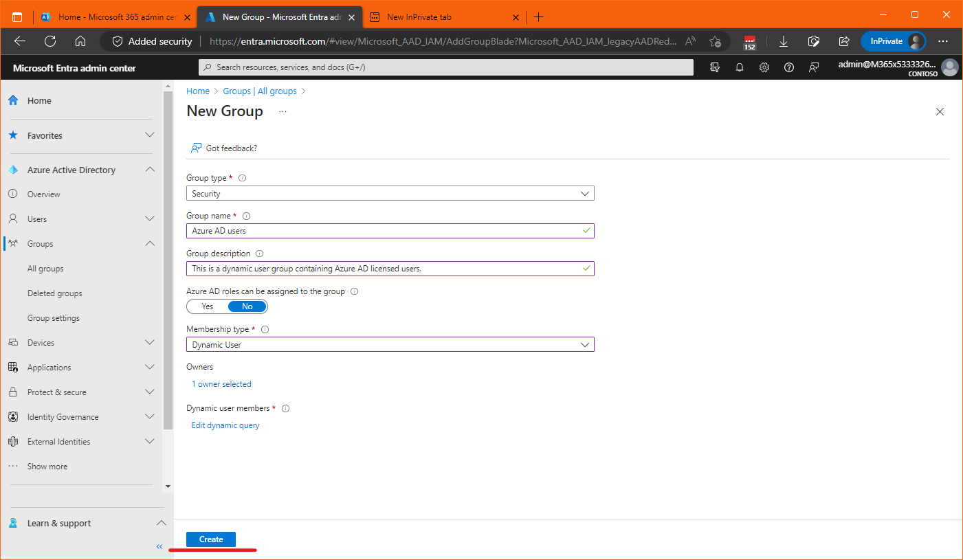This screenshot has width=963, height=560.
Task: Select No for Azure AD roles assignment
Action: [x=247, y=306]
